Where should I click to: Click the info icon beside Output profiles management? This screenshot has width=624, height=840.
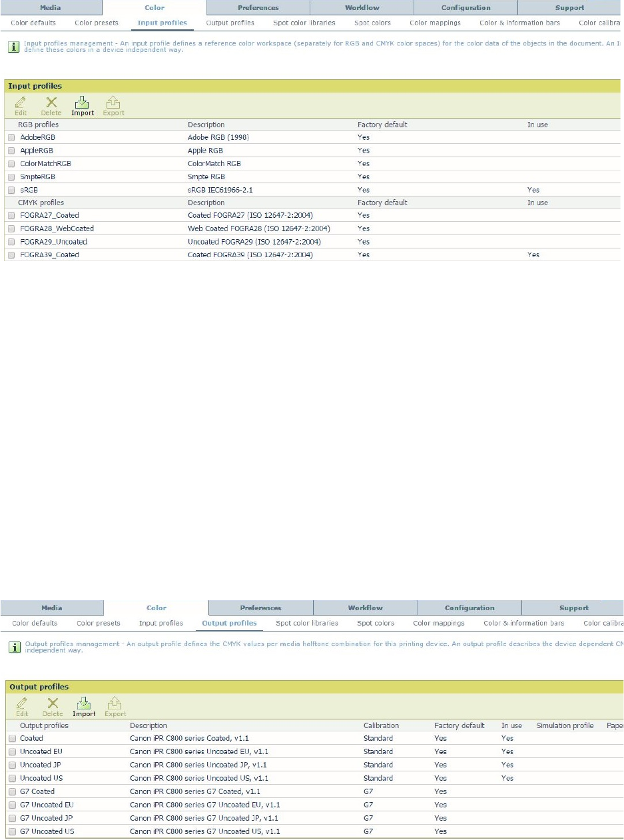click(14, 647)
